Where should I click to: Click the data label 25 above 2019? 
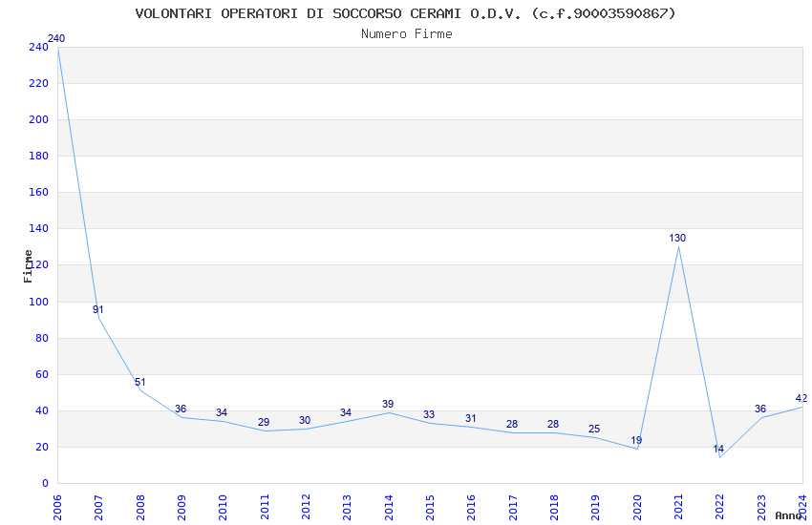click(x=594, y=429)
